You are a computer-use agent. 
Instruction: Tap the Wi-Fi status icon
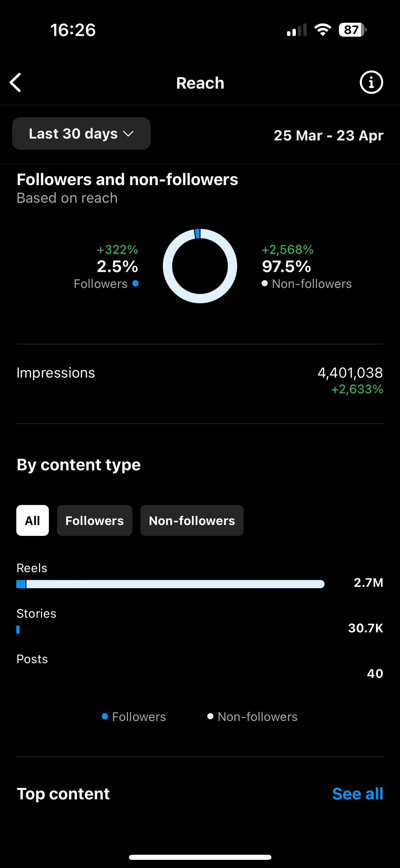tap(323, 30)
